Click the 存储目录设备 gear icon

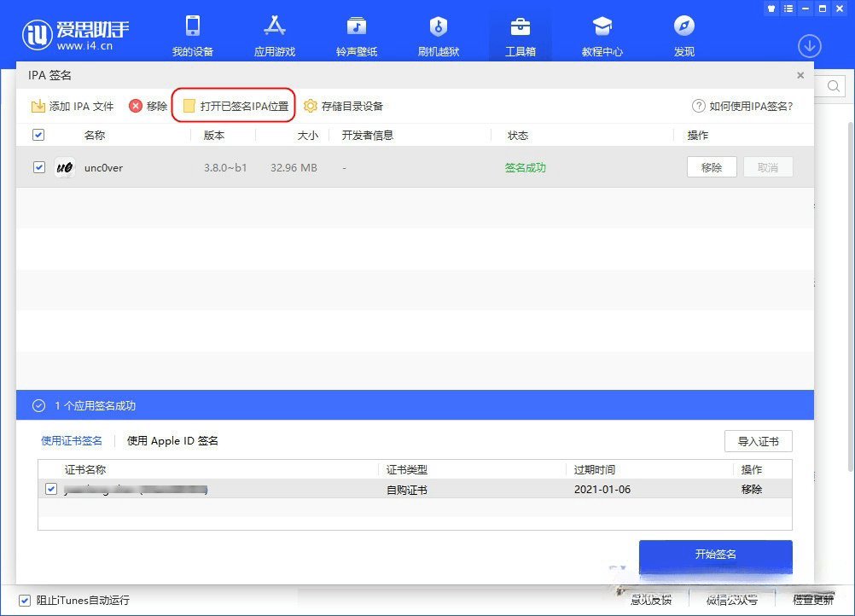(311, 106)
